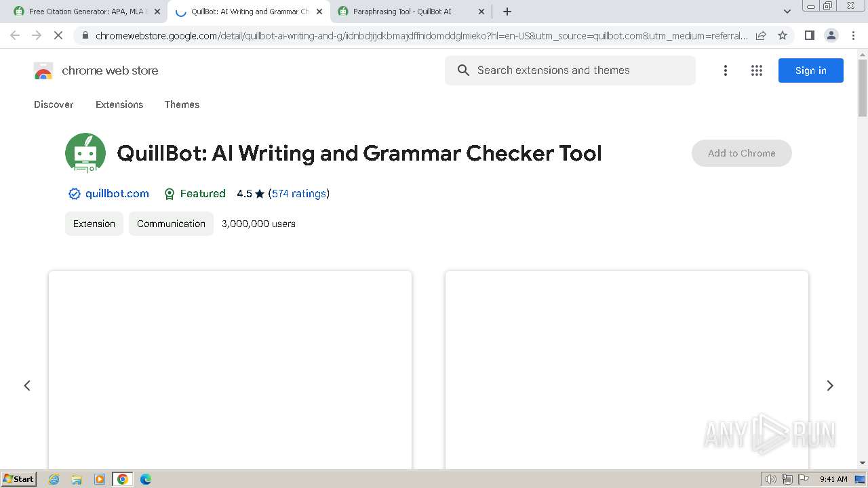Click the network tray icon
This screenshot has height=488, width=868.
pos(787,479)
